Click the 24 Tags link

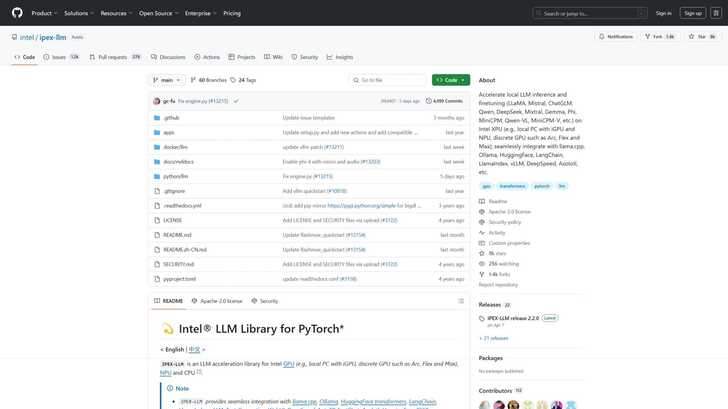coord(244,80)
